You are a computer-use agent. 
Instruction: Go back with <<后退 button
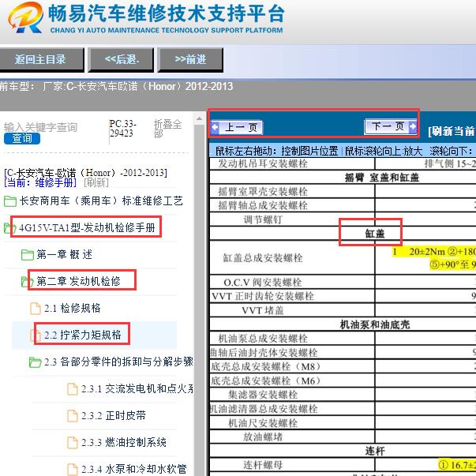[x=121, y=59]
